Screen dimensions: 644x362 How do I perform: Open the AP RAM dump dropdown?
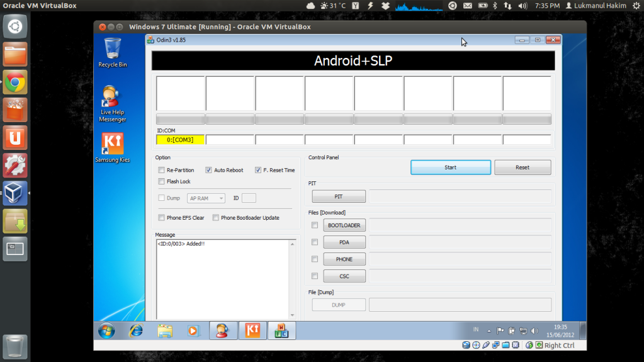[x=206, y=198]
